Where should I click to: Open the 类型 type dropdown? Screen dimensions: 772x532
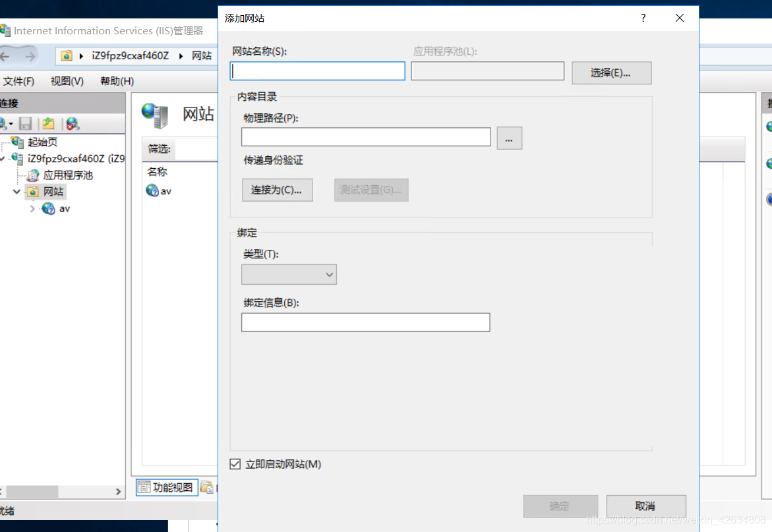point(289,275)
